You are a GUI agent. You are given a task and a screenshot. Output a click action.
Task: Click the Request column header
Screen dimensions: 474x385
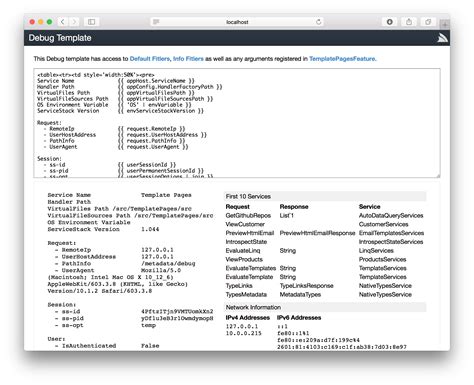237,207
